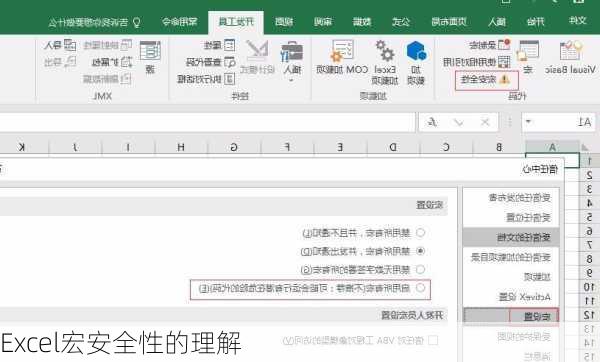Open control 属性 (Properties)
This screenshot has height=362, width=600.
click(220, 45)
